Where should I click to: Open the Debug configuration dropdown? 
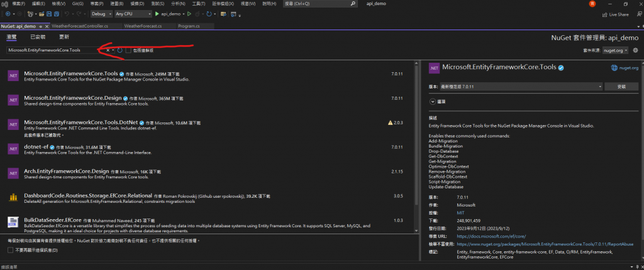[101, 14]
